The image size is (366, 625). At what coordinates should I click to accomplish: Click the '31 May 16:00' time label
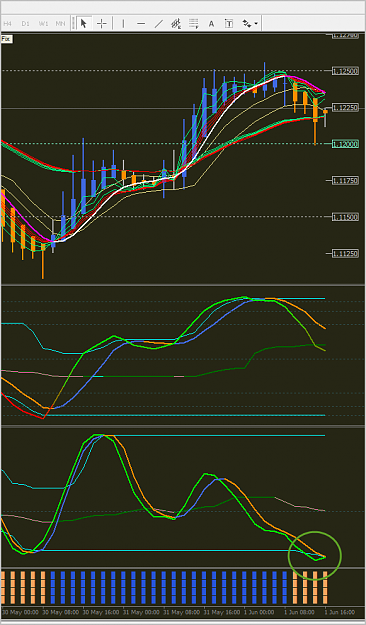222,612
